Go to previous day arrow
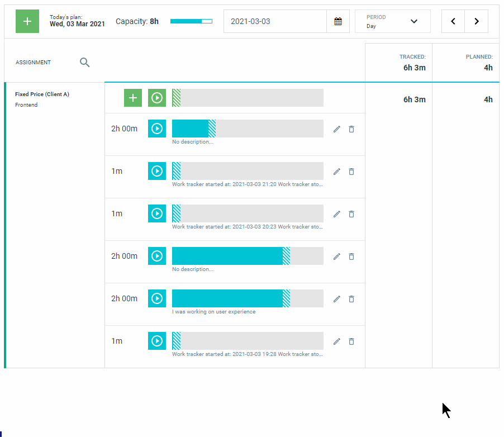The height and width of the screenshot is (437, 504). 453,21
